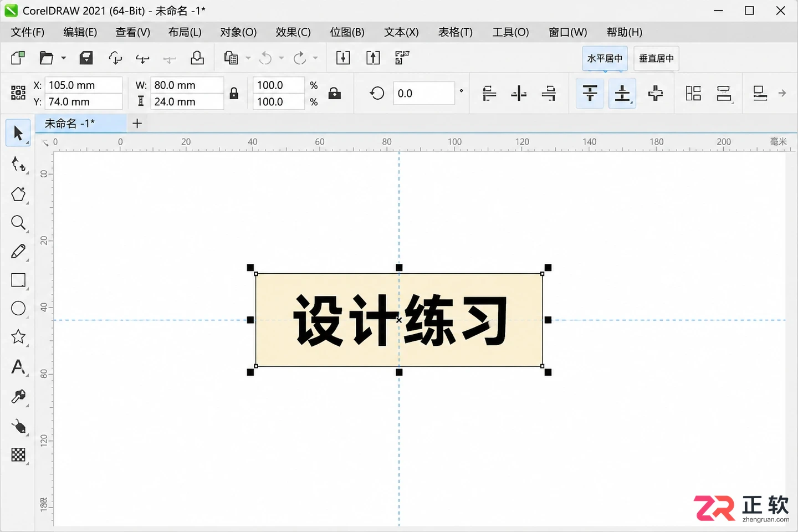The image size is (798, 532).
Task: Toggle the size ratio lock
Action: 234,93
